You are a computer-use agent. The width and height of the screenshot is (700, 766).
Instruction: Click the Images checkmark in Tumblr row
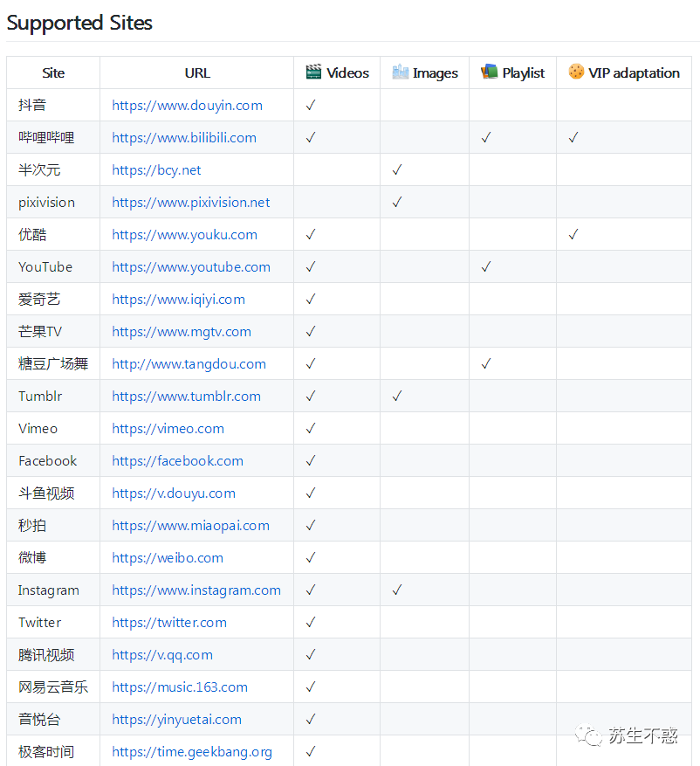click(x=397, y=396)
